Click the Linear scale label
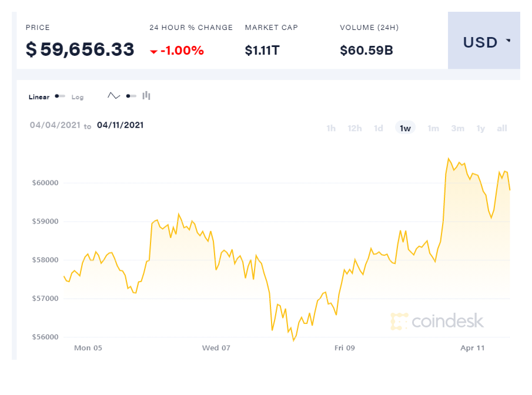Viewport: 532px width, 395px height. pos(39,97)
